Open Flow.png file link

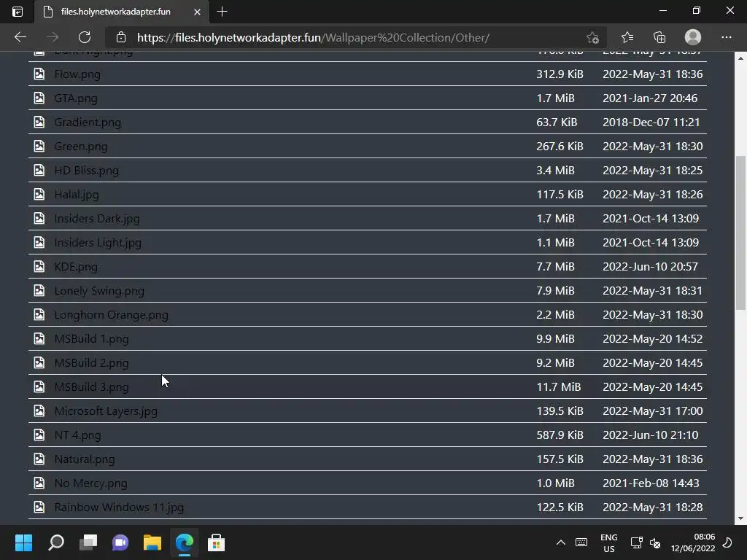(77, 74)
